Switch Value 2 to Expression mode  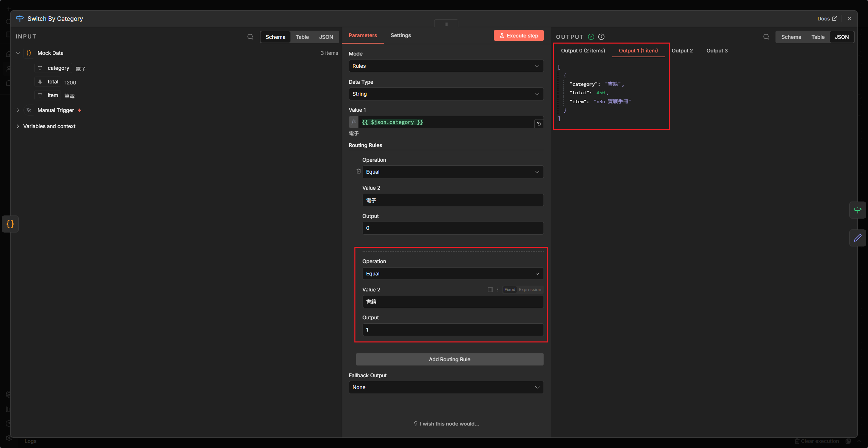tap(530, 290)
